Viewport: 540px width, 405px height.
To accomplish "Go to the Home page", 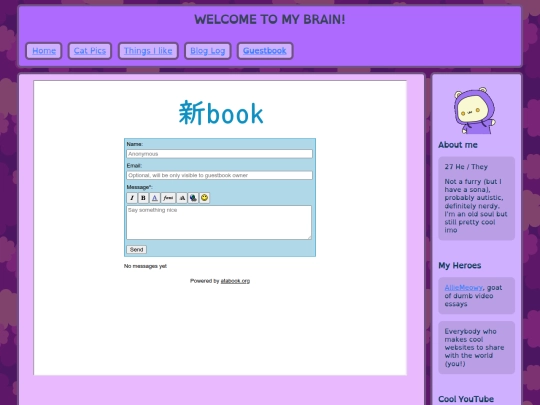I will pos(44,51).
